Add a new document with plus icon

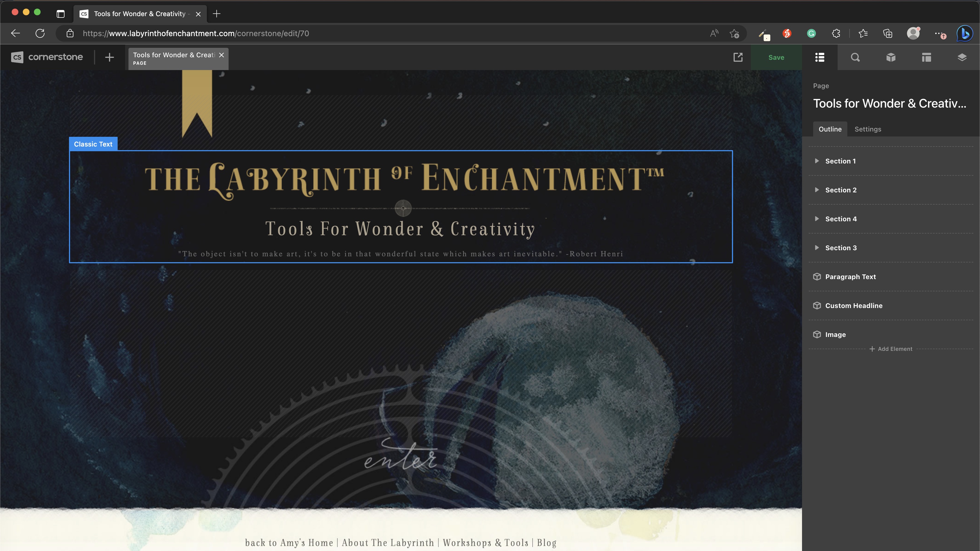110,57
